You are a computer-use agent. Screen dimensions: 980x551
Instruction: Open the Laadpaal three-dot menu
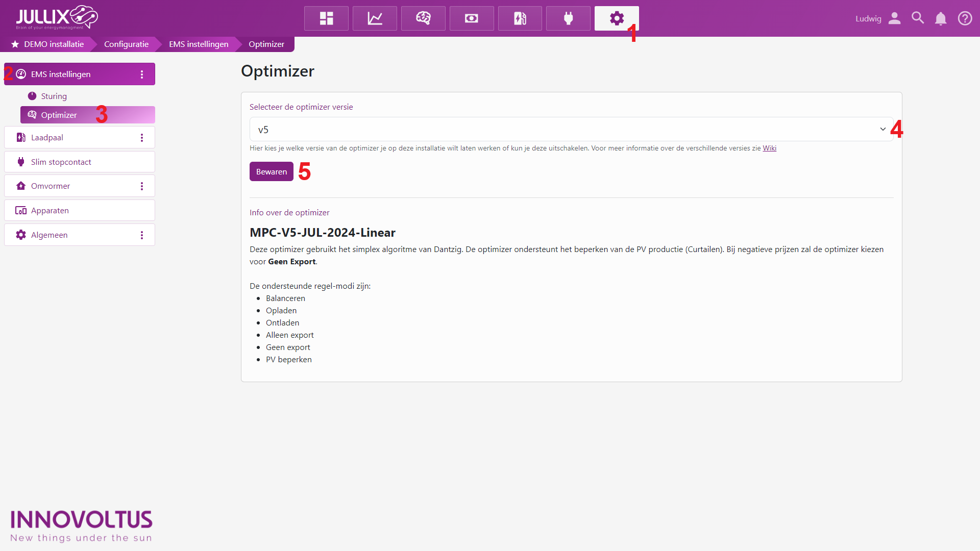point(142,138)
